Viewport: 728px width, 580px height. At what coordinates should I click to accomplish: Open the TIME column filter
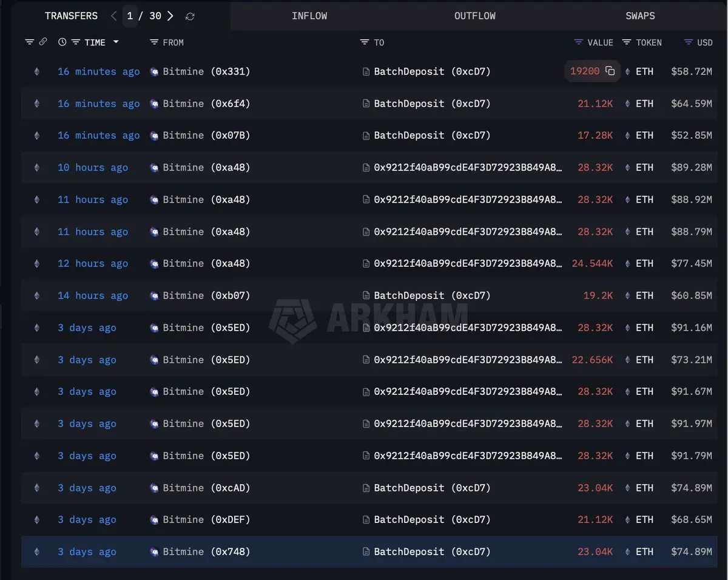76,42
